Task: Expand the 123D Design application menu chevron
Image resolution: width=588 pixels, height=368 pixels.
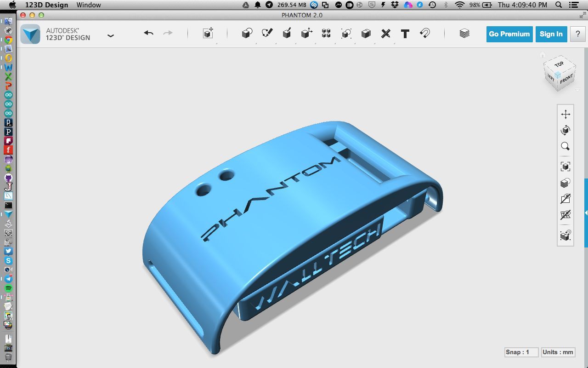Action: point(110,35)
